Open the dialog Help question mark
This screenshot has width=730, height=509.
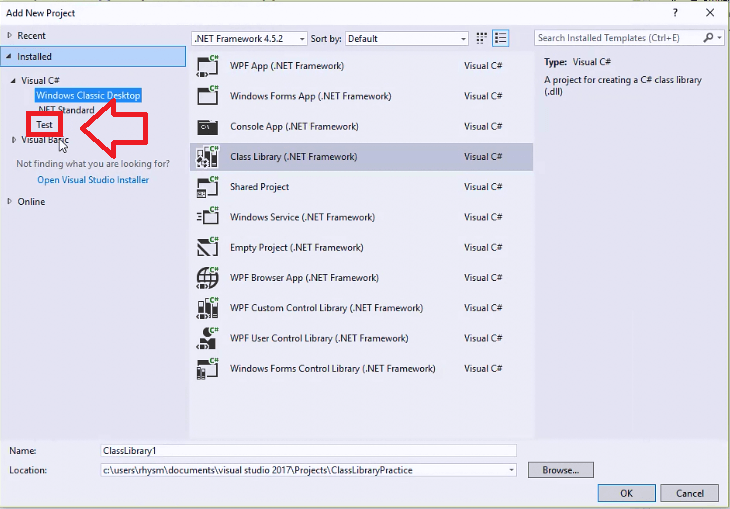(x=675, y=13)
